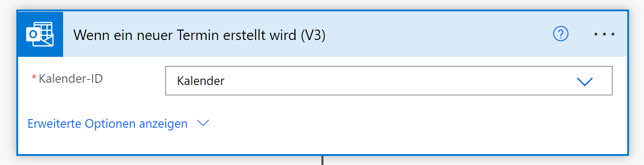Click the empty space right of Kalender text
644x165 pixels.
pos(399,81)
